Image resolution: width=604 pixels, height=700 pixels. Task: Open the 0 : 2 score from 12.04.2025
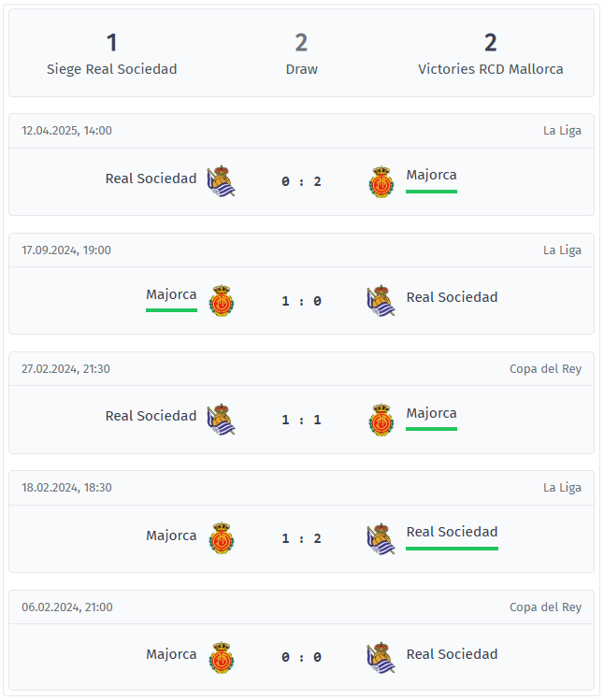point(302,181)
